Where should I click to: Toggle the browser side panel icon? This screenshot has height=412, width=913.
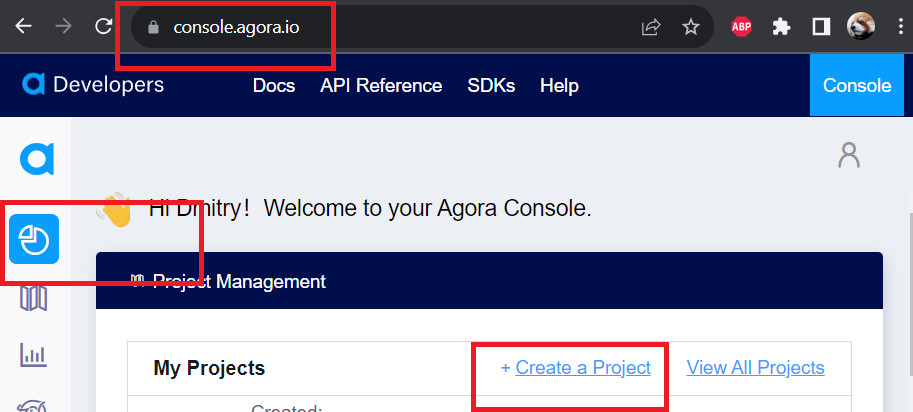(821, 27)
